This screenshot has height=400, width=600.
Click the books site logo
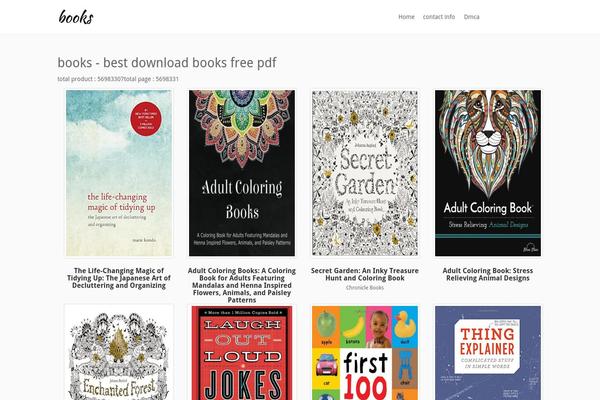coord(76,17)
